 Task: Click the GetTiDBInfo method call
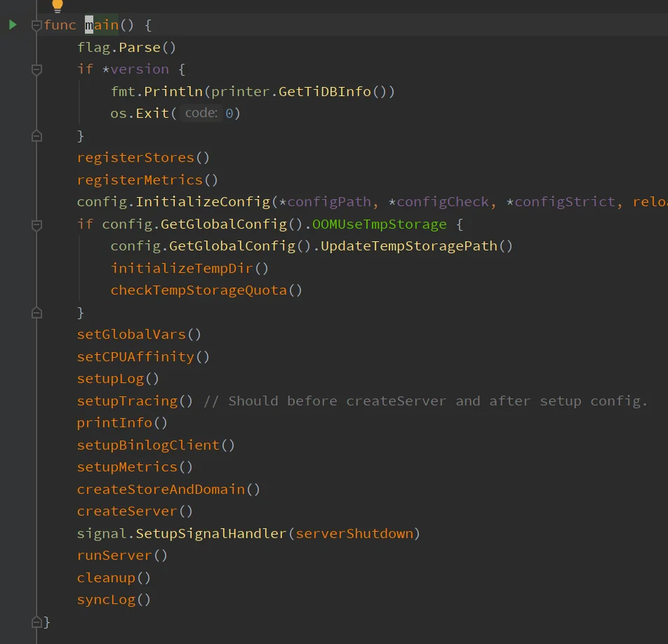coord(324,91)
